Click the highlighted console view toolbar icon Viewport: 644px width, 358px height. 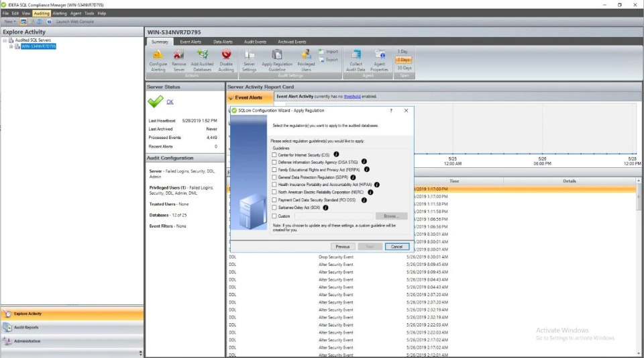pos(23,21)
